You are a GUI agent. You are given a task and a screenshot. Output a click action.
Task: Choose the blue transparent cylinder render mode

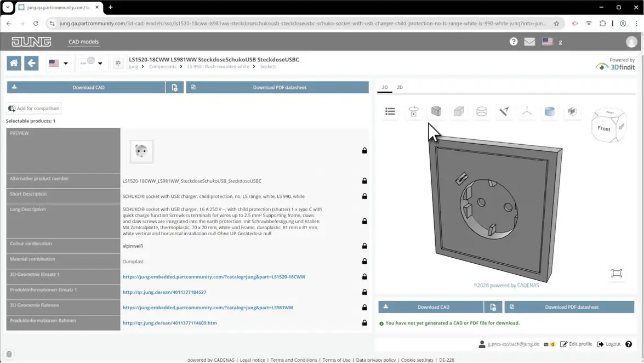pyautogui.click(x=550, y=111)
